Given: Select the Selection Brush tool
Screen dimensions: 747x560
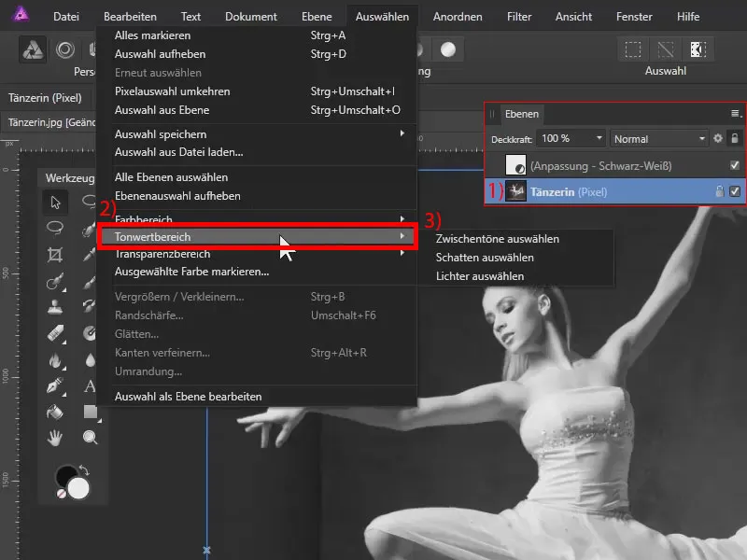Looking at the screenshot, I should coord(89,230).
